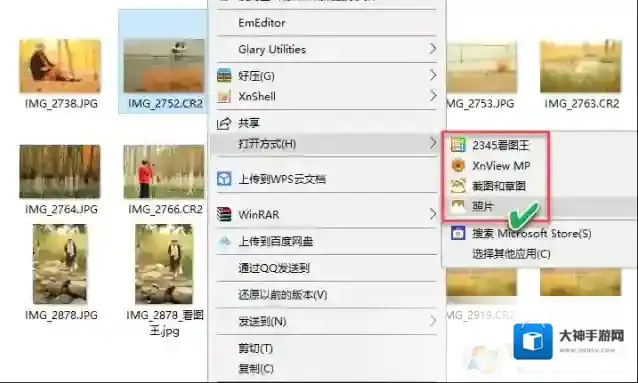Click the XnShell icon in context menu
638x383 pixels.
[224, 96]
